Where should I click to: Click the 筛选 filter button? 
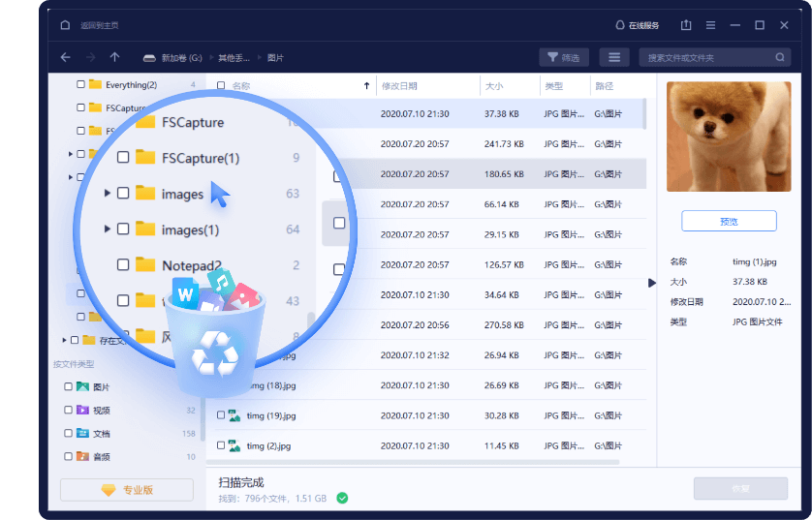564,57
